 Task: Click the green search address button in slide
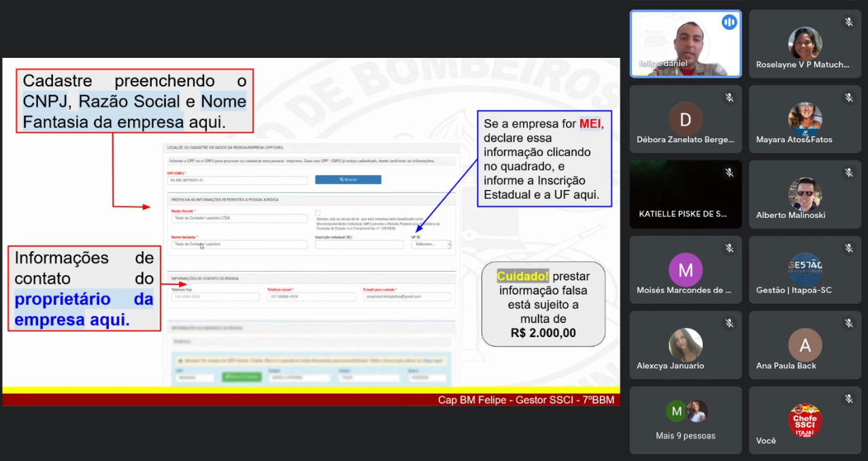242,377
